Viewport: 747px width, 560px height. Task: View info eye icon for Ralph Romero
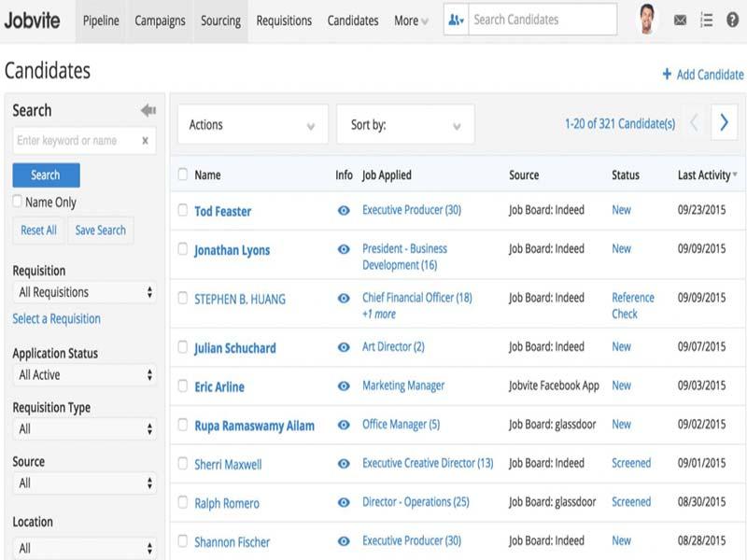tap(344, 502)
